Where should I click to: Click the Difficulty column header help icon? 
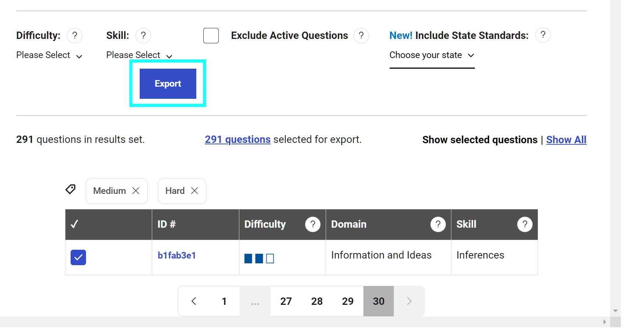coord(313,224)
